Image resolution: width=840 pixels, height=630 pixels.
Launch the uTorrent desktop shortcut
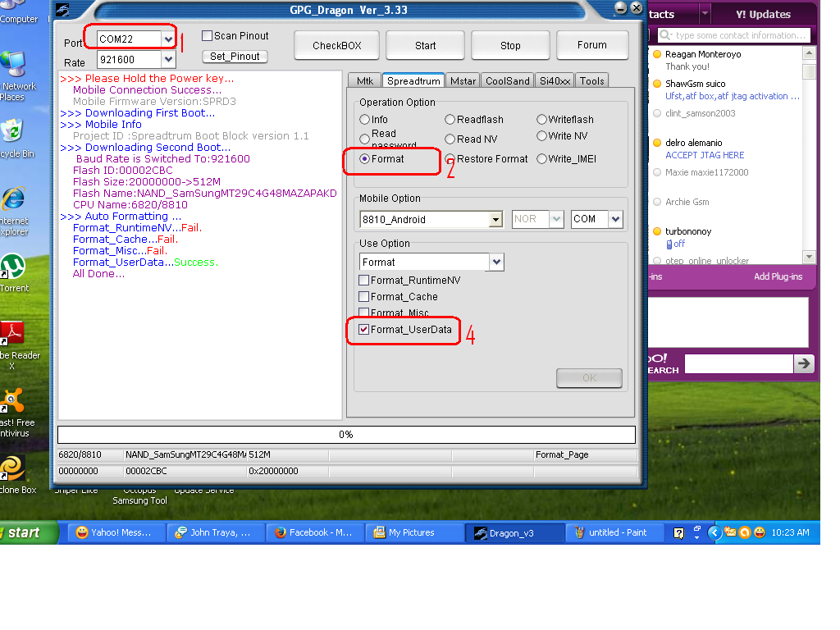14,273
